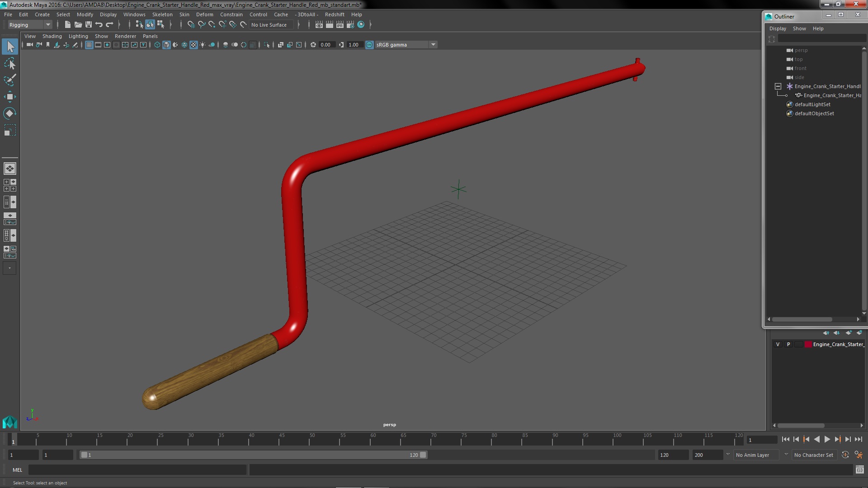The image size is (868, 488).
Task: Open the Skeleton menu
Action: tap(162, 14)
